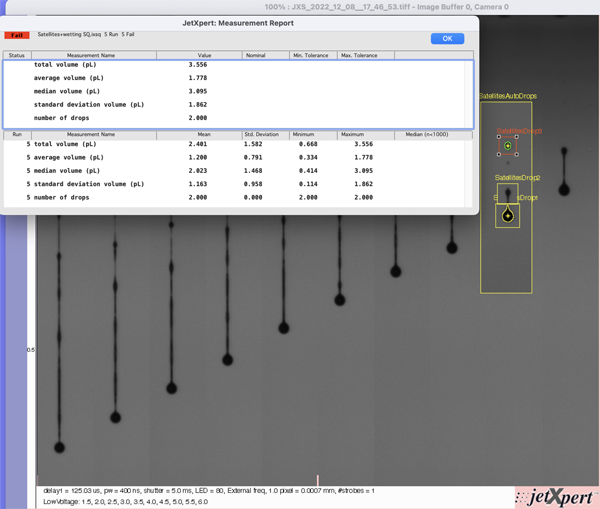Click the value 3.095 in the Value column

point(197,91)
